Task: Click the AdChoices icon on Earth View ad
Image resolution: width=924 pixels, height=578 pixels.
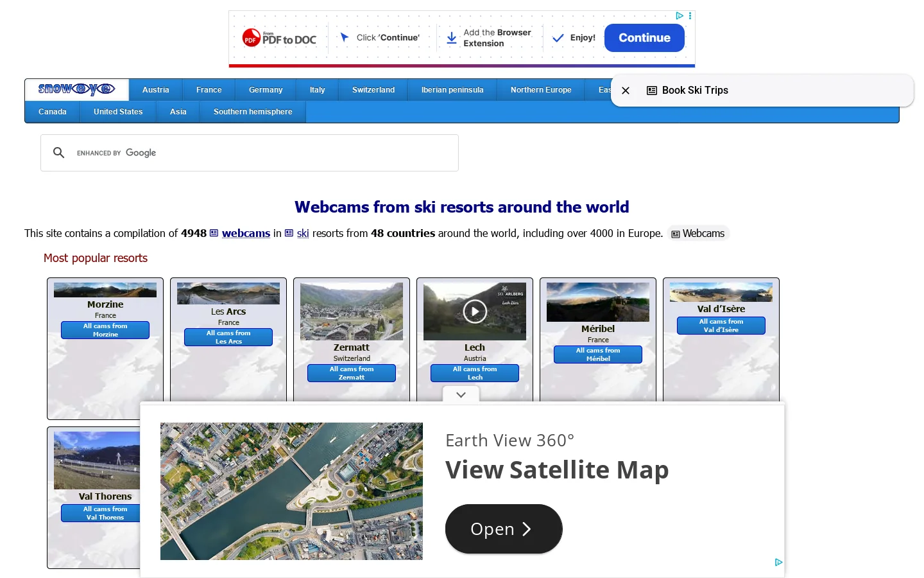Action: click(x=778, y=562)
